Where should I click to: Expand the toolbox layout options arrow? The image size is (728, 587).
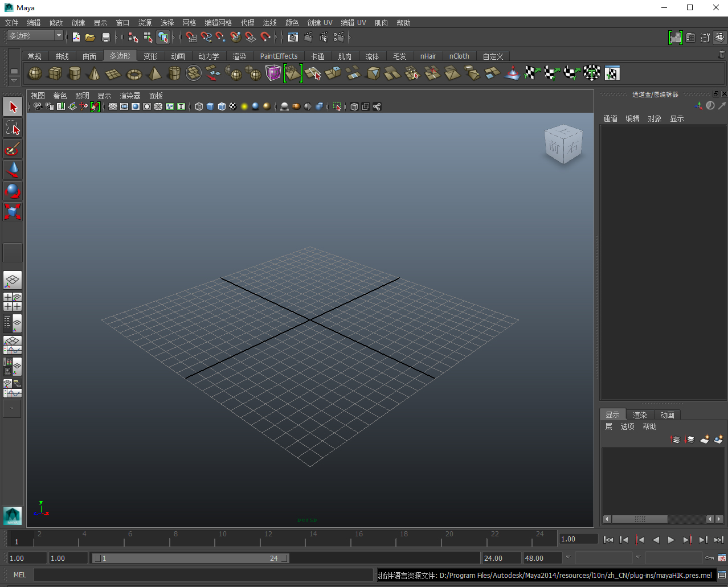coord(12,408)
